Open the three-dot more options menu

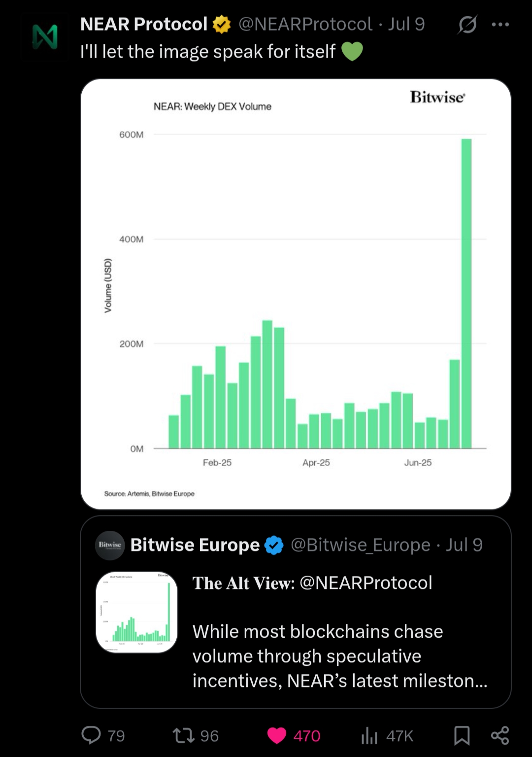click(x=500, y=24)
